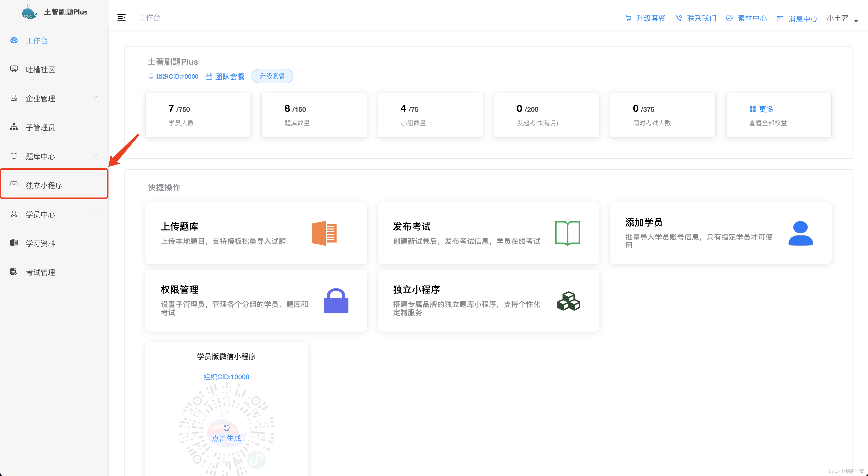This screenshot has height=476, width=868.
Task: Click the green open-book 发布考试 icon
Action: coord(567,233)
